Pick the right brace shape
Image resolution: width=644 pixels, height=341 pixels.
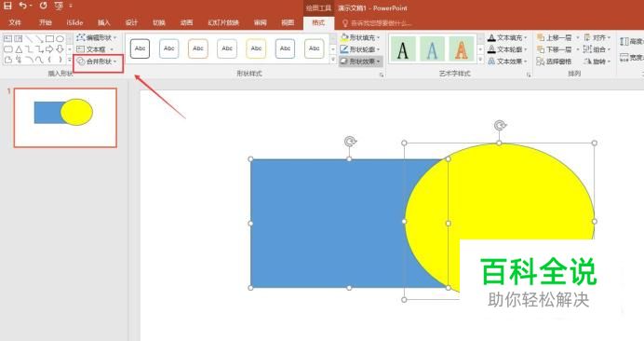pos(60,60)
